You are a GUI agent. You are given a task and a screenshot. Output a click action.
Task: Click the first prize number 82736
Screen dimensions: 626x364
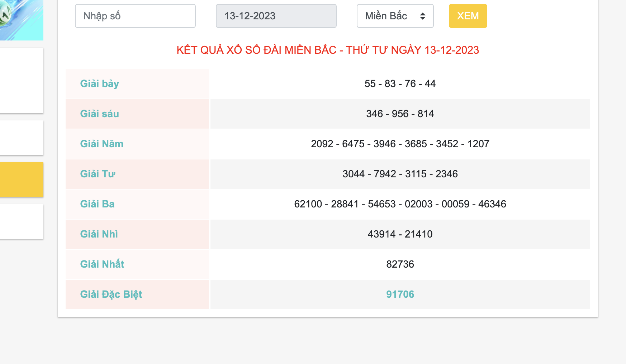400,264
